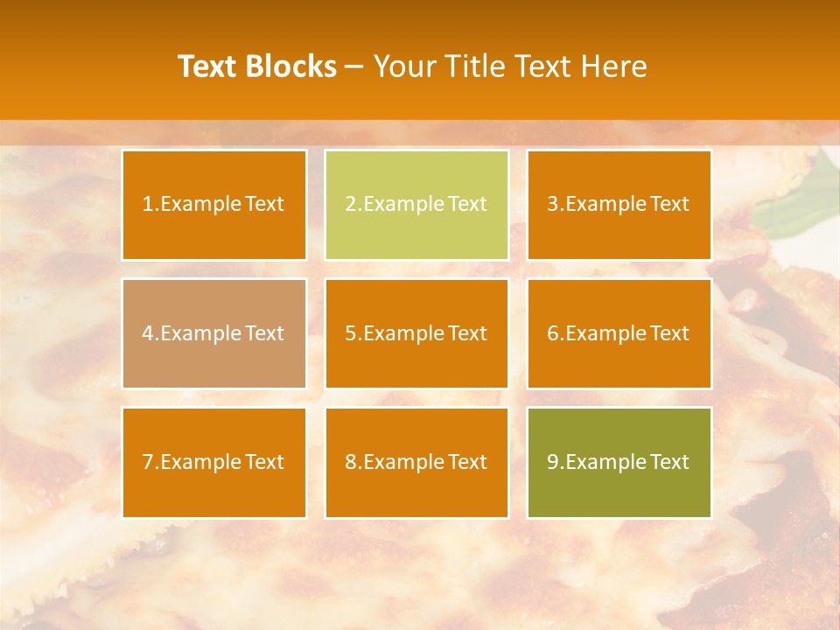Click the bold 'Text Blocks' title words
Viewport: 840px width, 630px height.
tap(256, 66)
